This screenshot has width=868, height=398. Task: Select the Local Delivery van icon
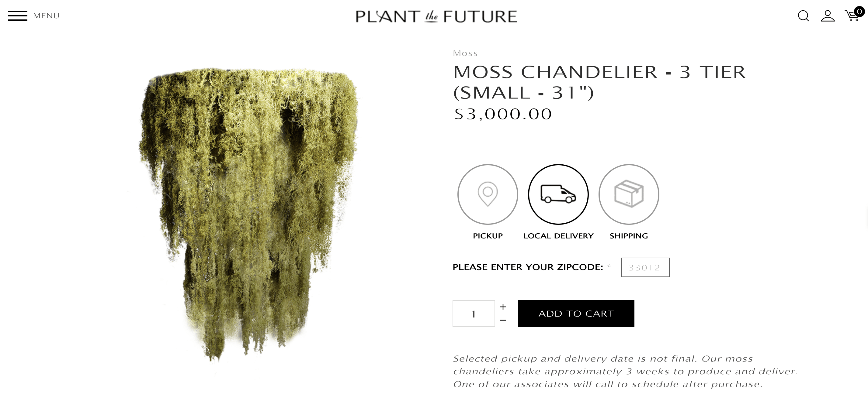558,194
